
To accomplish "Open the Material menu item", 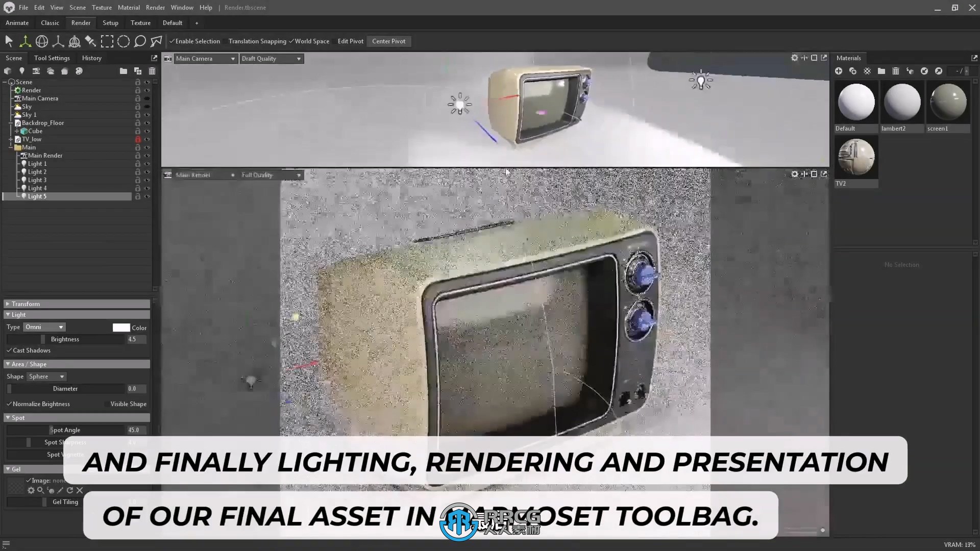I will pyautogui.click(x=129, y=8).
